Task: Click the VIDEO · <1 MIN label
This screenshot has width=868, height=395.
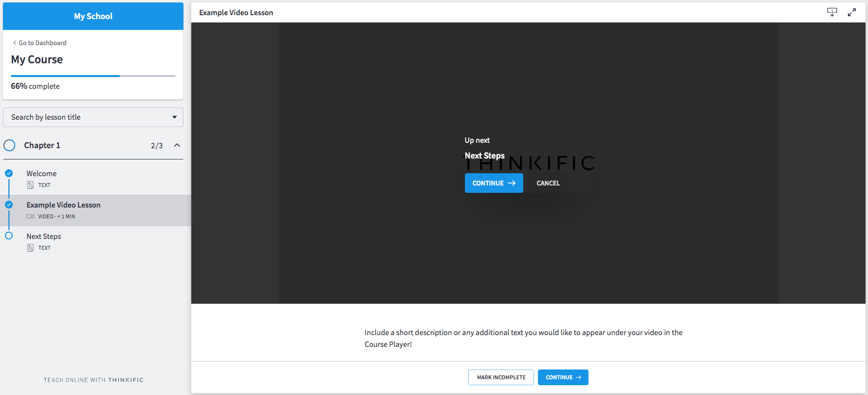Action: point(56,216)
